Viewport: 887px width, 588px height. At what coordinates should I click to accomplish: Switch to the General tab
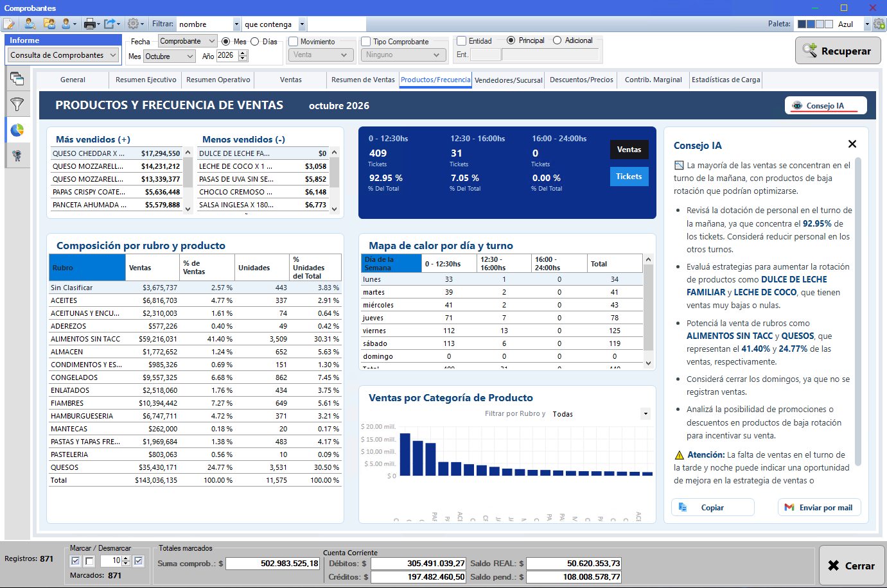(73, 80)
